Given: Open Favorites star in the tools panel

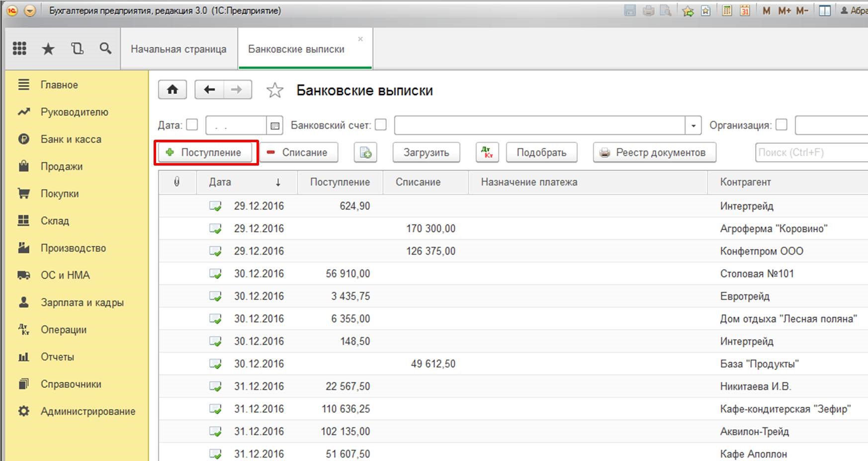Looking at the screenshot, I should click(48, 49).
